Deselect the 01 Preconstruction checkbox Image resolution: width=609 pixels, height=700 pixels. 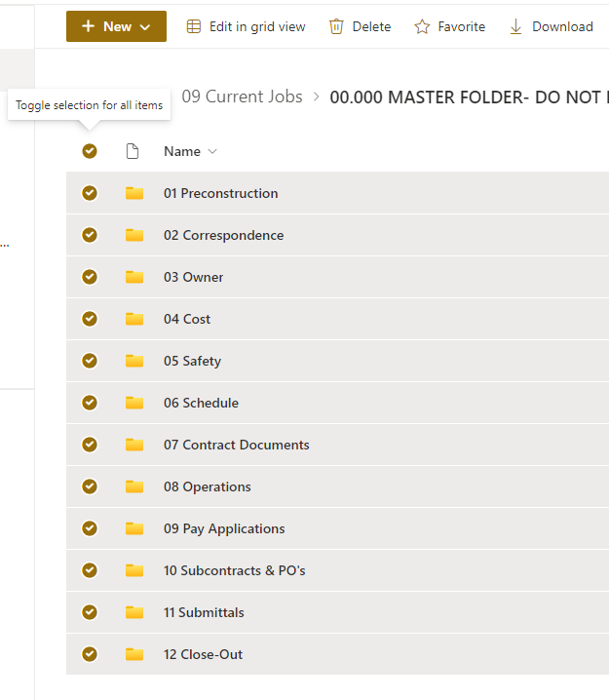[90, 193]
